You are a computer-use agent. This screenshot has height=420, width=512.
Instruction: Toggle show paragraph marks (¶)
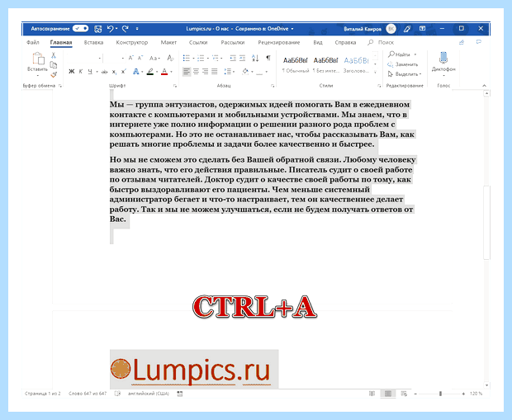click(268, 58)
